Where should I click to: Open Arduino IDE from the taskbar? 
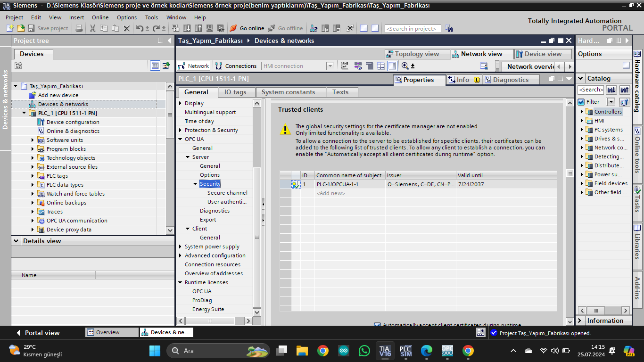pyautogui.click(x=344, y=351)
